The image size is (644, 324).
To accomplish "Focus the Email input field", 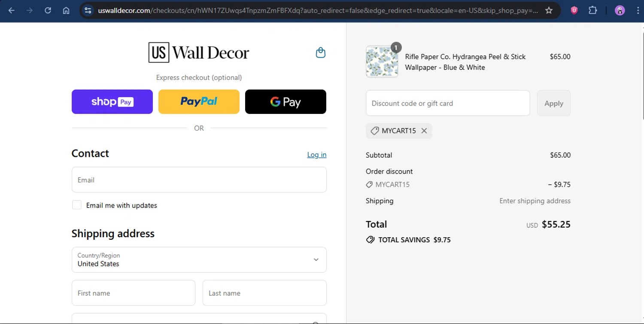I will click(x=199, y=180).
